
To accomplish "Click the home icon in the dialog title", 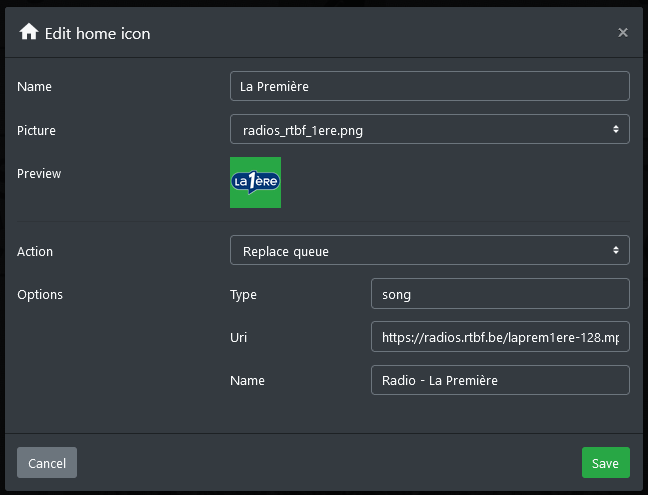I will tap(29, 32).
